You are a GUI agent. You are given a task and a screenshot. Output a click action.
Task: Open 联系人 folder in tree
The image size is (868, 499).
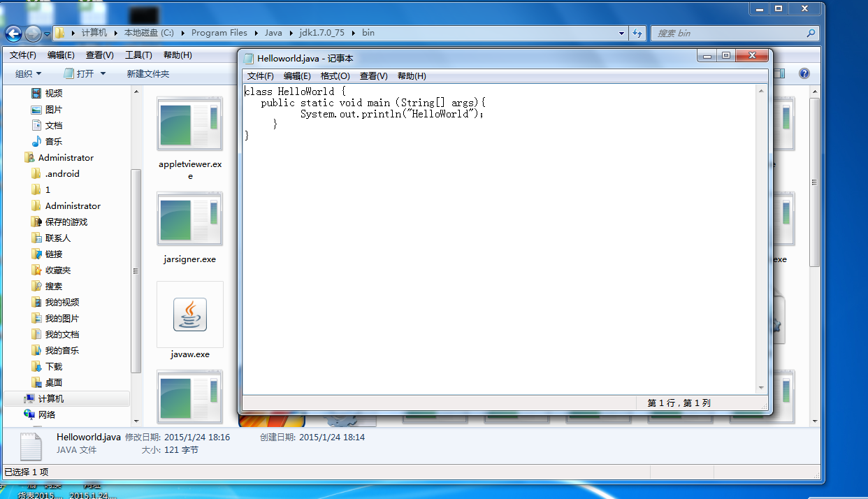58,238
